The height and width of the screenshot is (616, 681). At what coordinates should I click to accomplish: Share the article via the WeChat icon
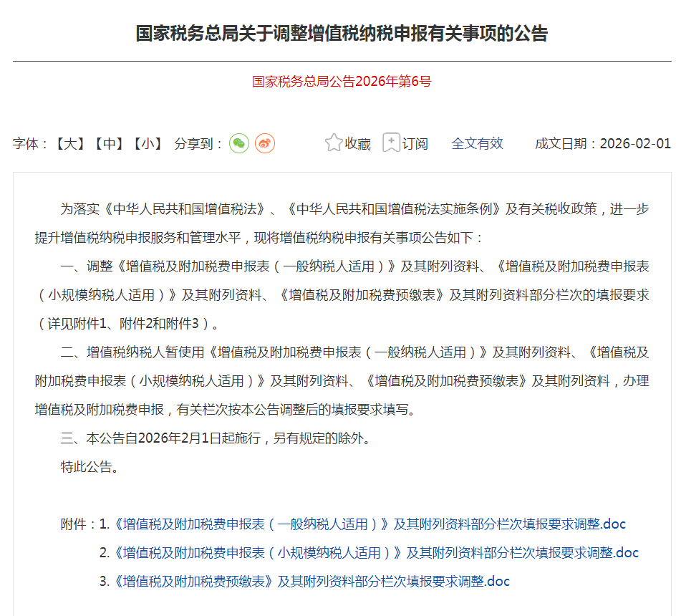coord(239,143)
